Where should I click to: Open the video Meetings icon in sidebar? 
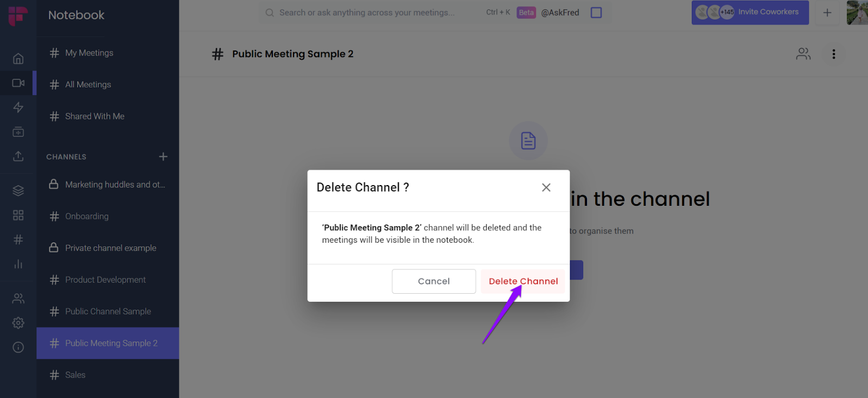point(18,83)
